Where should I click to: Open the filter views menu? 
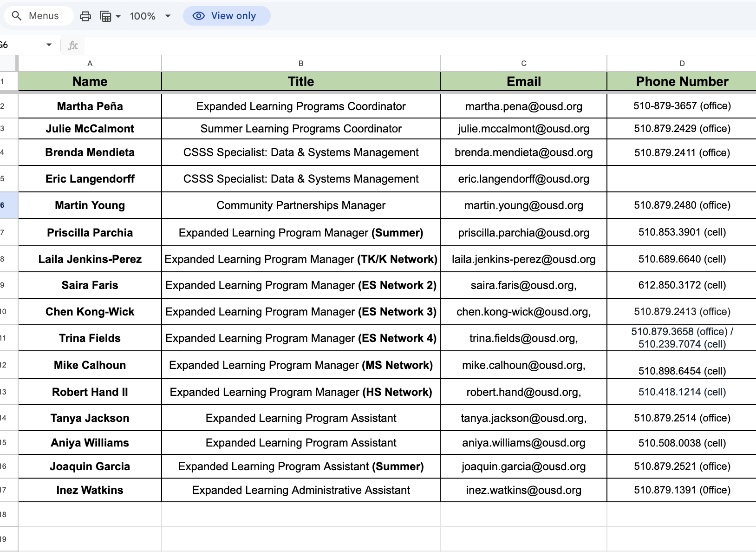(x=111, y=16)
